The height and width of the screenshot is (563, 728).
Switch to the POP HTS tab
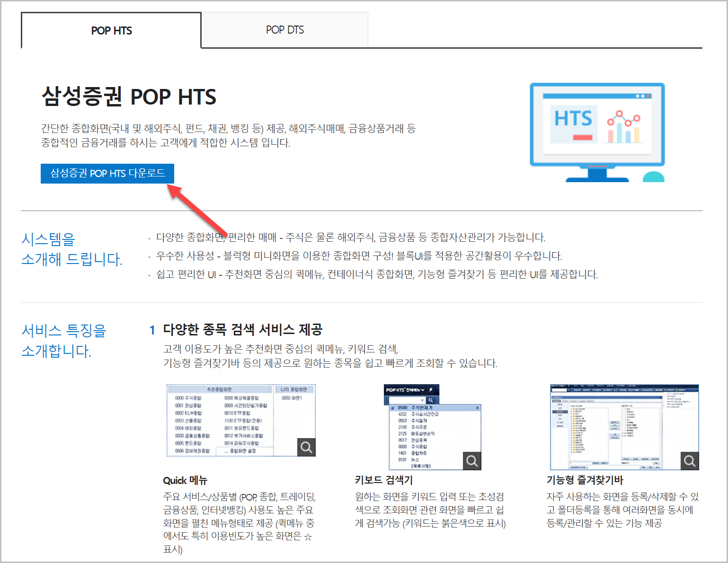coord(111,30)
